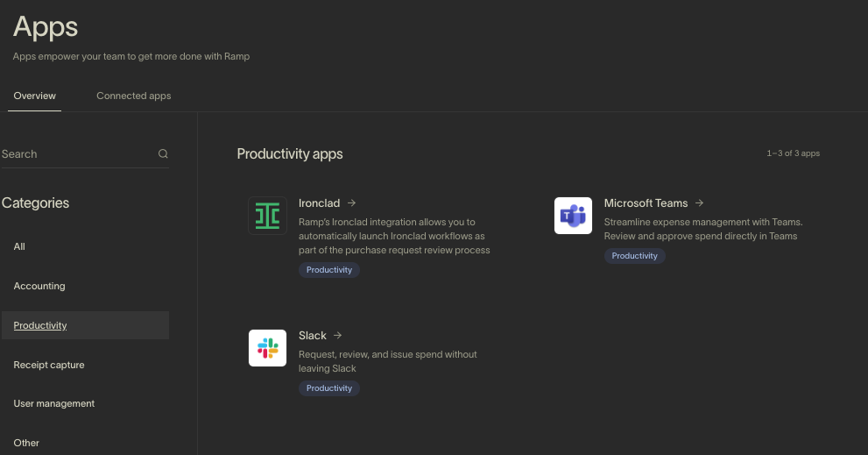This screenshot has width=868, height=455.
Task: Select the Accounting category
Action: [85, 286]
